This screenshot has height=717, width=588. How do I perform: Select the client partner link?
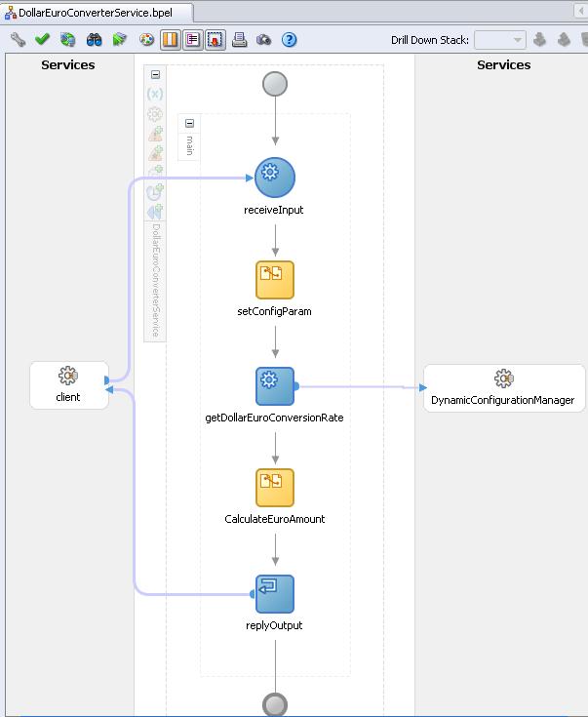tap(69, 385)
